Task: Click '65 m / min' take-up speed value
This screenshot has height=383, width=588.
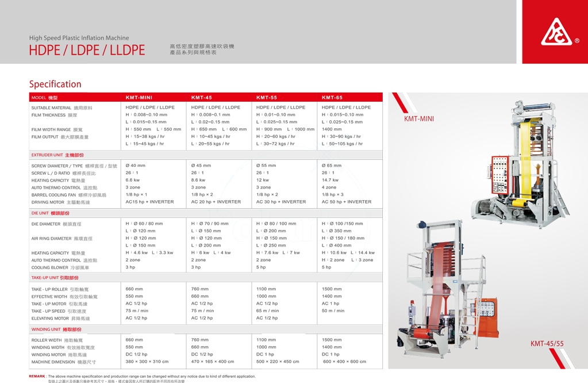Action: pos(268,311)
